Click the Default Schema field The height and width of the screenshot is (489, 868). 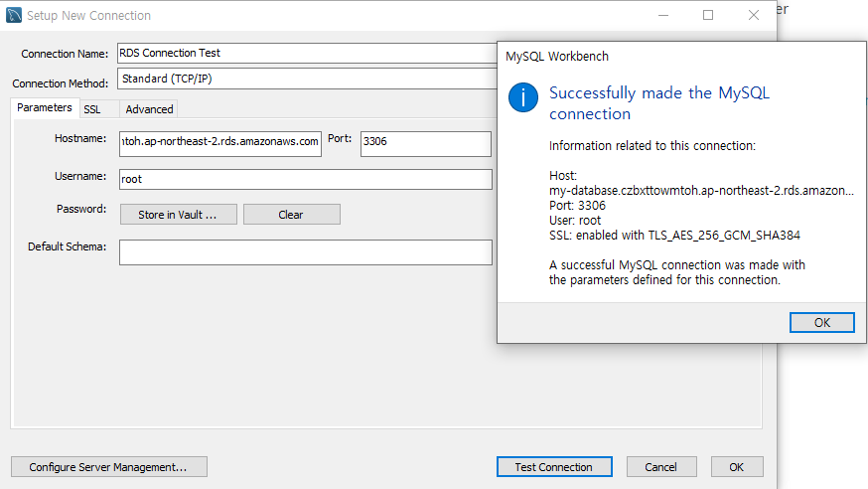click(306, 252)
